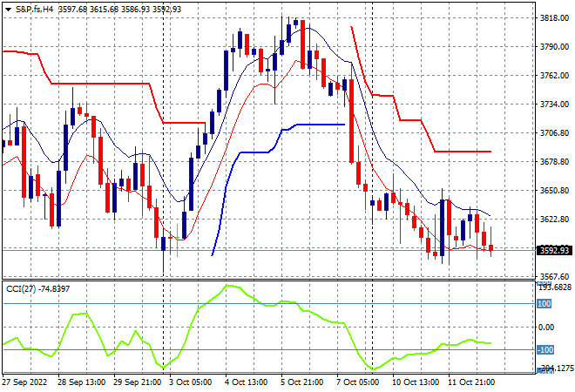Click the 3818.00 price axis label
This screenshot has width=575, height=392.
554,18
